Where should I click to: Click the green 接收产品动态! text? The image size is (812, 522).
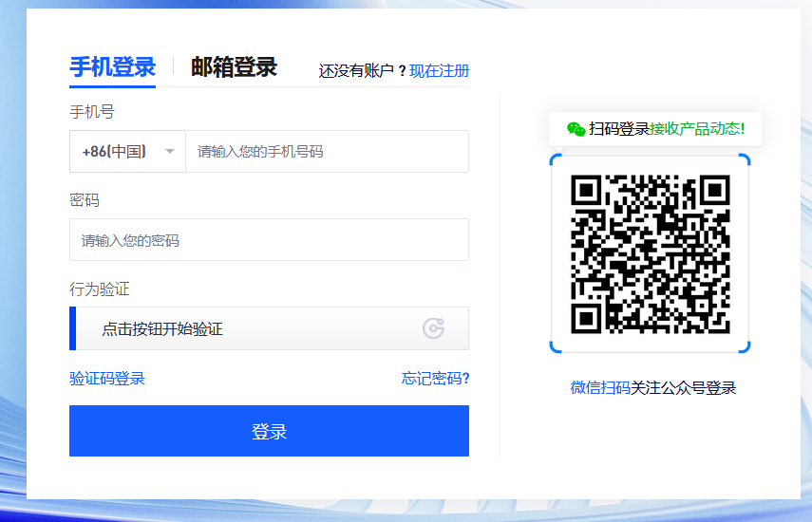(697, 129)
